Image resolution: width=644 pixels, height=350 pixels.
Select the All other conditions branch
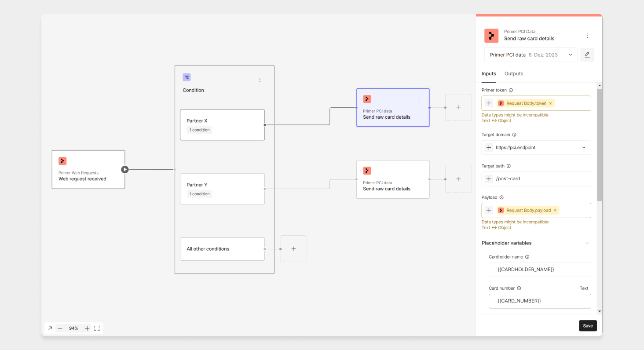click(222, 249)
